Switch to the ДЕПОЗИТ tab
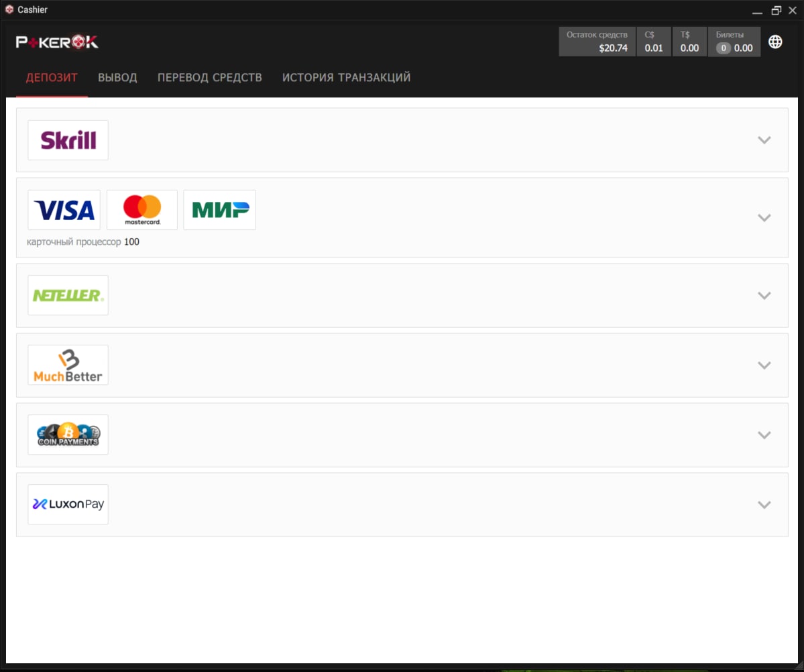The height and width of the screenshot is (672, 804). pyautogui.click(x=52, y=77)
